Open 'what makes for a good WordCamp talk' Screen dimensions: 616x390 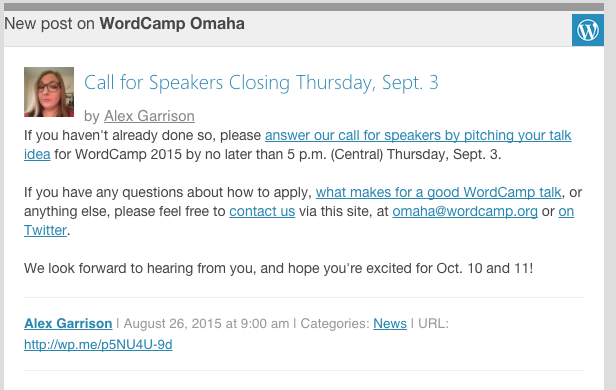point(438,192)
